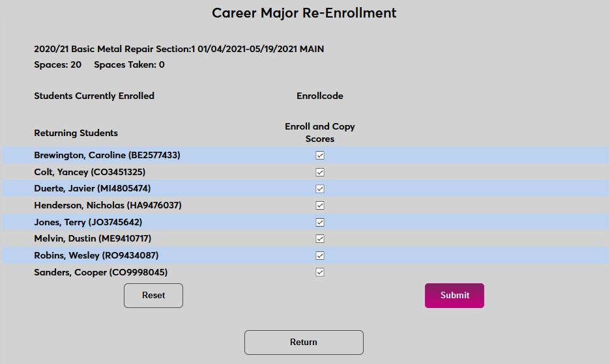
Task: Click the Reset button
Action: tap(153, 296)
